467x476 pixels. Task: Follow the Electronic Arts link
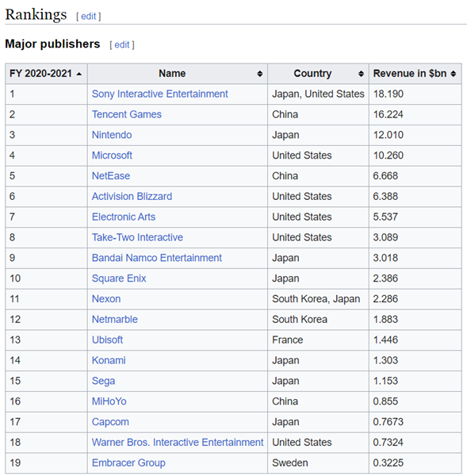click(x=124, y=217)
